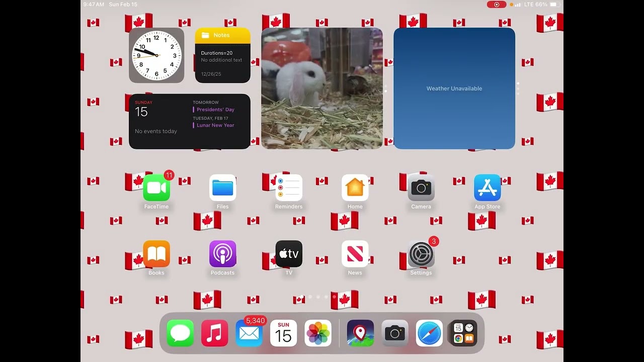Open the Files app
The height and width of the screenshot is (362, 644).
coord(222,188)
